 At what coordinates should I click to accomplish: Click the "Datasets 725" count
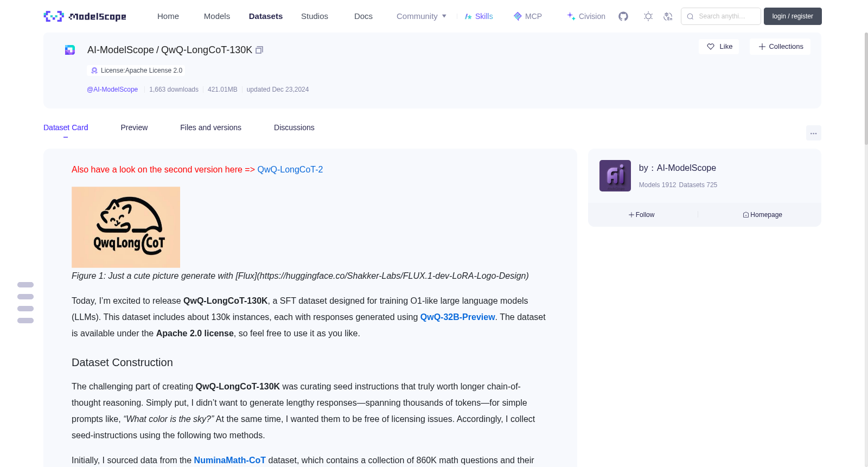pyautogui.click(x=698, y=185)
